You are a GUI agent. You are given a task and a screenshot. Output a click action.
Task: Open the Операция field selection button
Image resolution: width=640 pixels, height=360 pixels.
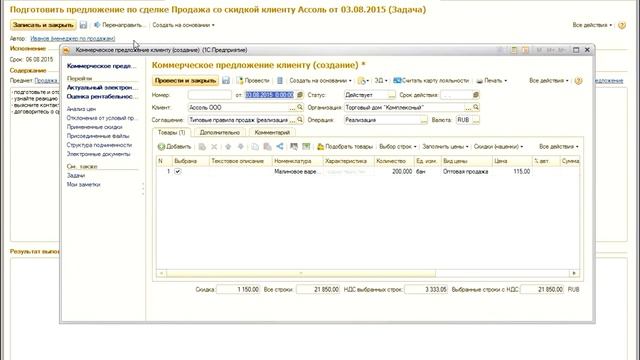point(424,120)
